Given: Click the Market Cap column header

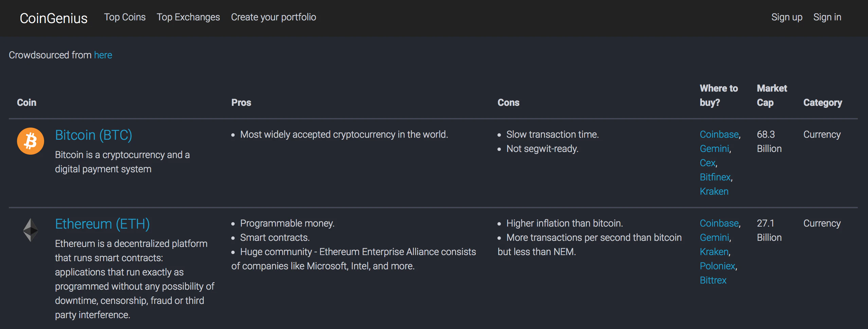Looking at the screenshot, I should [x=772, y=95].
